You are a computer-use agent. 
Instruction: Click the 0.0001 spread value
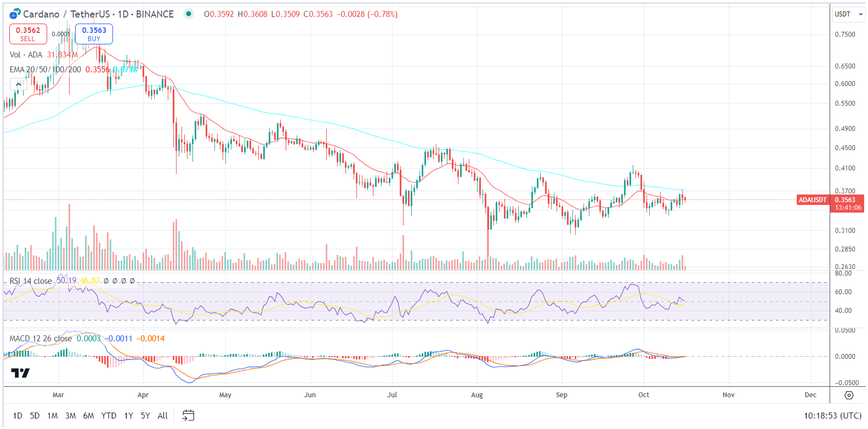pos(61,34)
